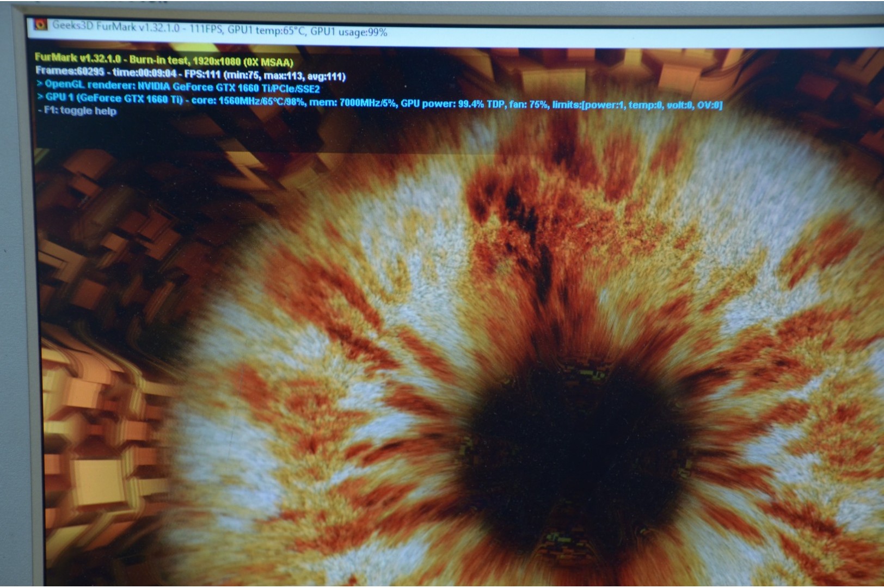Image resolution: width=884 pixels, height=588 pixels.
Task: Click the 'F1: toggle help' hint
Action: coord(77,111)
